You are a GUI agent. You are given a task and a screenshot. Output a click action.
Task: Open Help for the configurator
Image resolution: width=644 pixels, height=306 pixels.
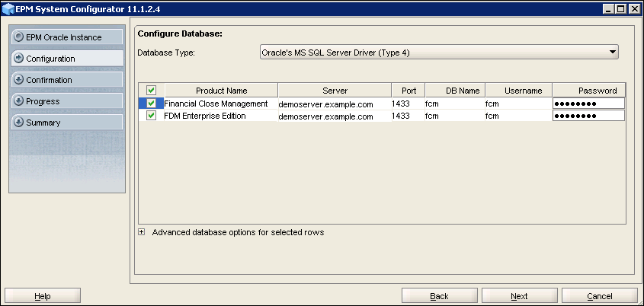pyautogui.click(x=43, y=296)
